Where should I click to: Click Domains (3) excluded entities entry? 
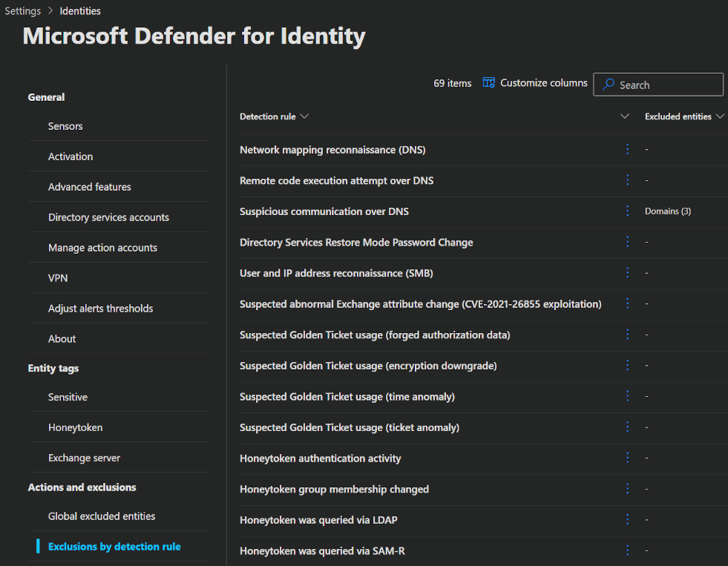[x=667, y=211]
